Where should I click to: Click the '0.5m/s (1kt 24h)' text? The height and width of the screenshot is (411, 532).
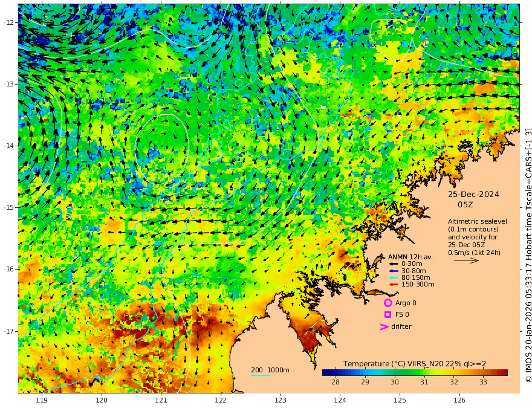coord(474,253)
